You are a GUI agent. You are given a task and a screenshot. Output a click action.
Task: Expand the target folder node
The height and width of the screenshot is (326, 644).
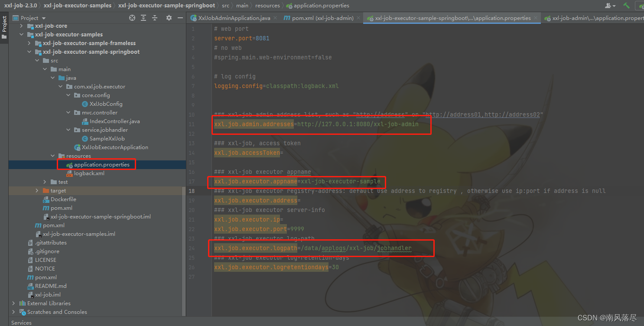coord(37,191)
